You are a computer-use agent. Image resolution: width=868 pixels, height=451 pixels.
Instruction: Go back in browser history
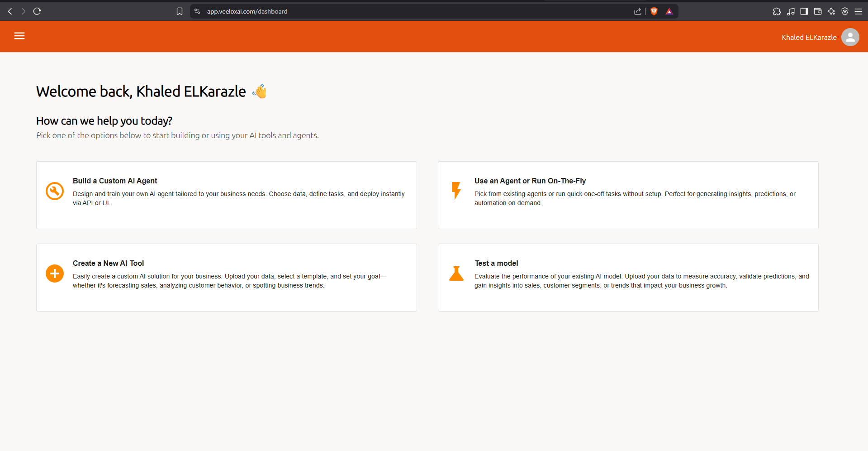tap(10, 11)
